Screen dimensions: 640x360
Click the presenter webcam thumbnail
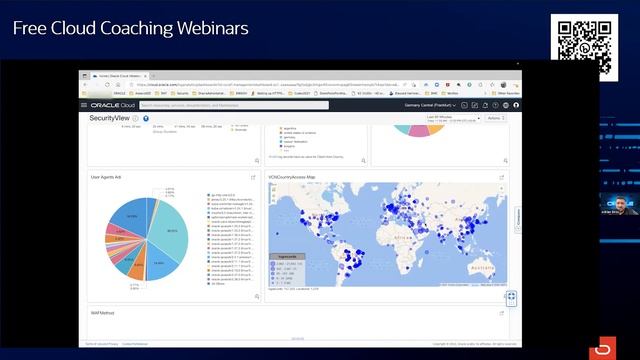pyautogui.click(x=619, y=204)
